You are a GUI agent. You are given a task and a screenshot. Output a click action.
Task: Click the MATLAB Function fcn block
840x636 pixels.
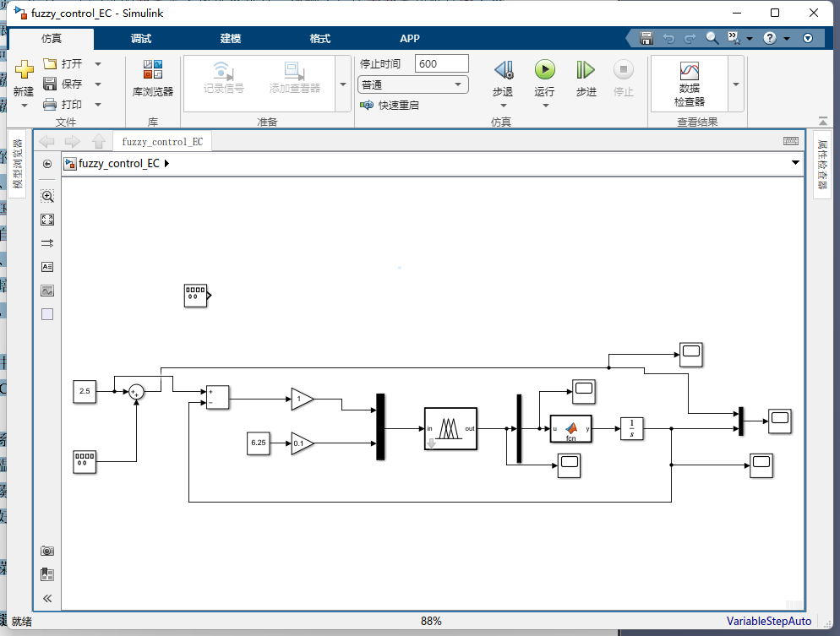[571, 429]
